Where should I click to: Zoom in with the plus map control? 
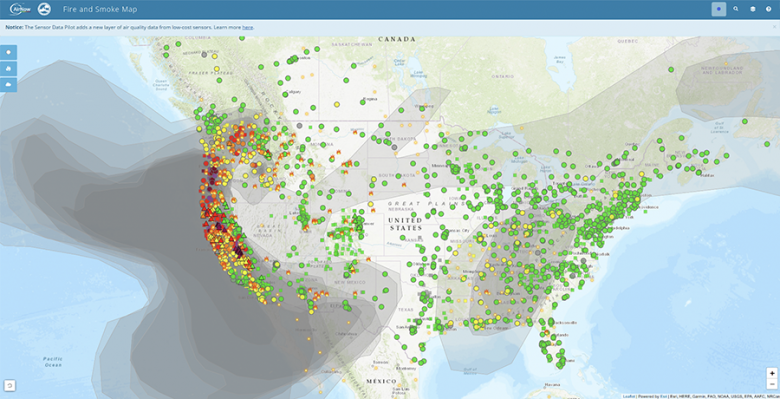point(772,373)
